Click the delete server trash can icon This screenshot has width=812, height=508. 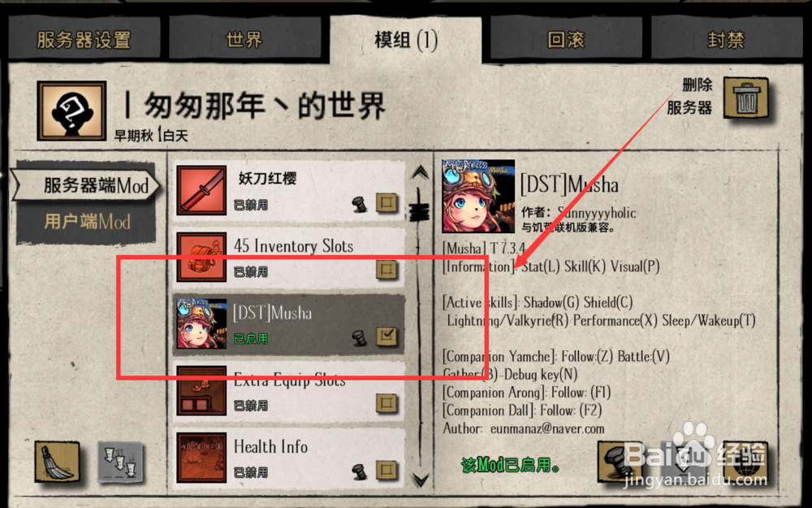746,97
